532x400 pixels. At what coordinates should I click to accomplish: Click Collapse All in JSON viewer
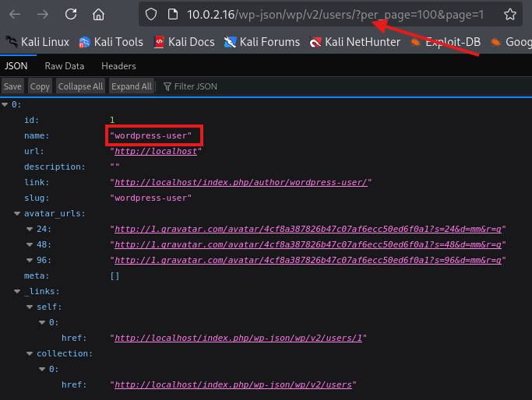pos(80,86)
